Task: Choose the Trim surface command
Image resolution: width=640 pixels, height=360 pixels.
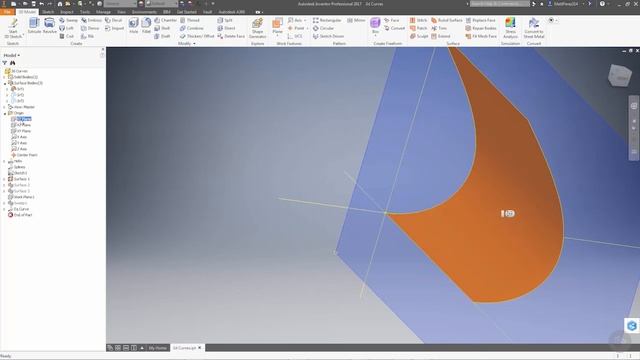Action: 439,28
